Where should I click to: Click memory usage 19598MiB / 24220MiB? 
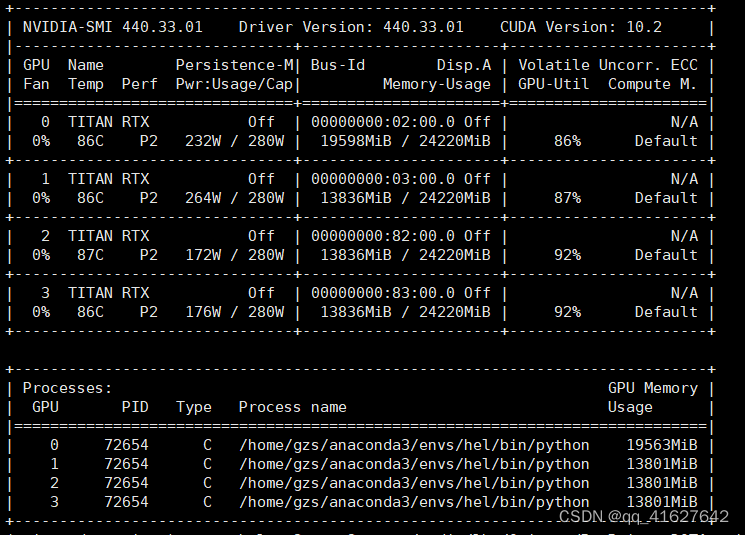coord(405,141)
